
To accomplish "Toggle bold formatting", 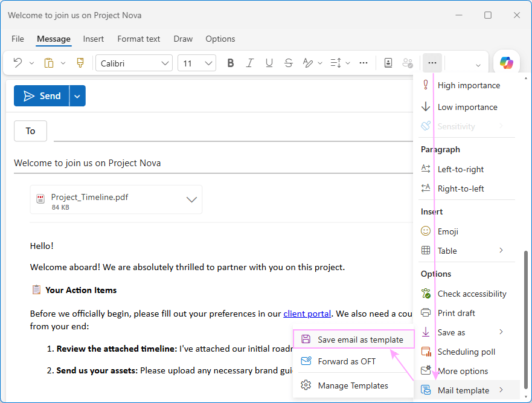I will (x=231, y=63).
